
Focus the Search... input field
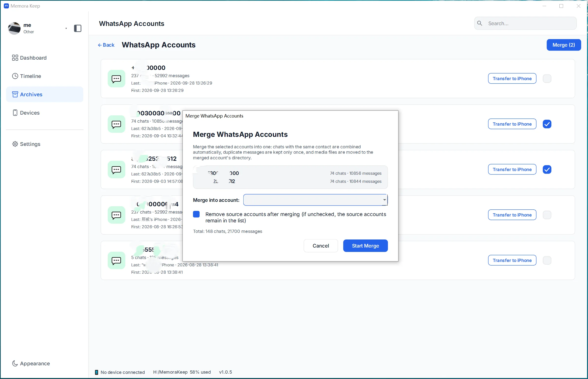pyautogui.click(x=525, y=23)
